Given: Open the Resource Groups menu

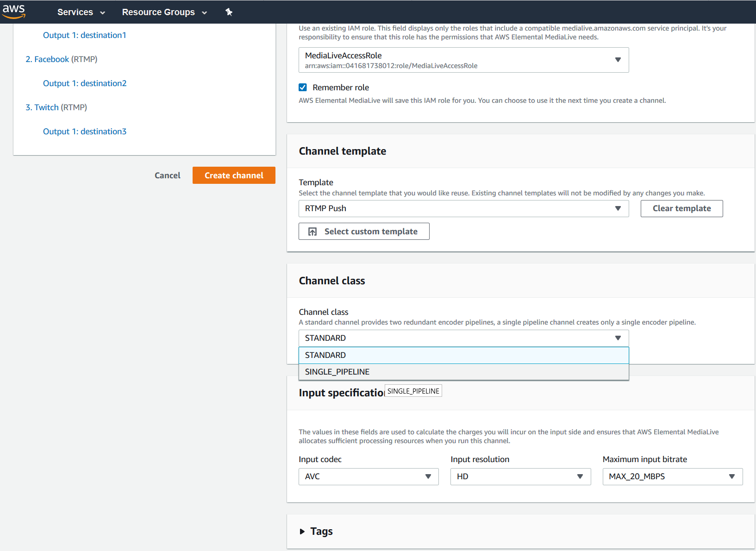Looking at the screenshot, I should (x=164, y=12).
